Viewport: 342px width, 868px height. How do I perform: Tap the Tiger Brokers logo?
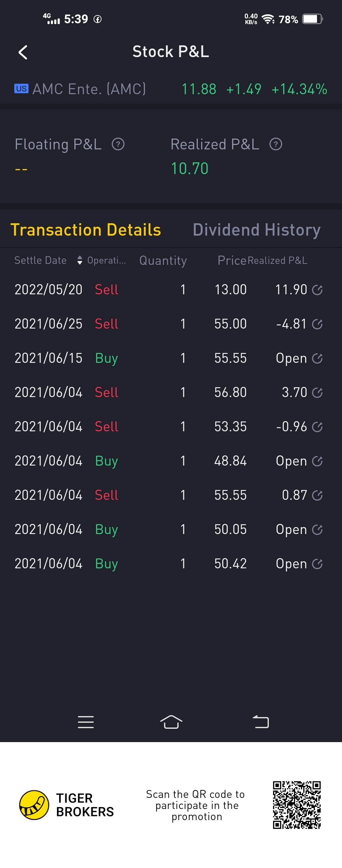(x=34, y=805)
